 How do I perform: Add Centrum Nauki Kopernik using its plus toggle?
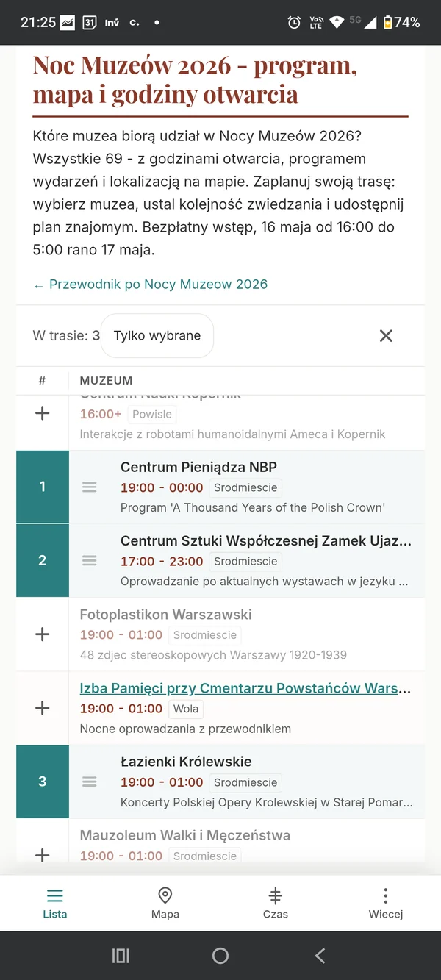coord(42,413)
